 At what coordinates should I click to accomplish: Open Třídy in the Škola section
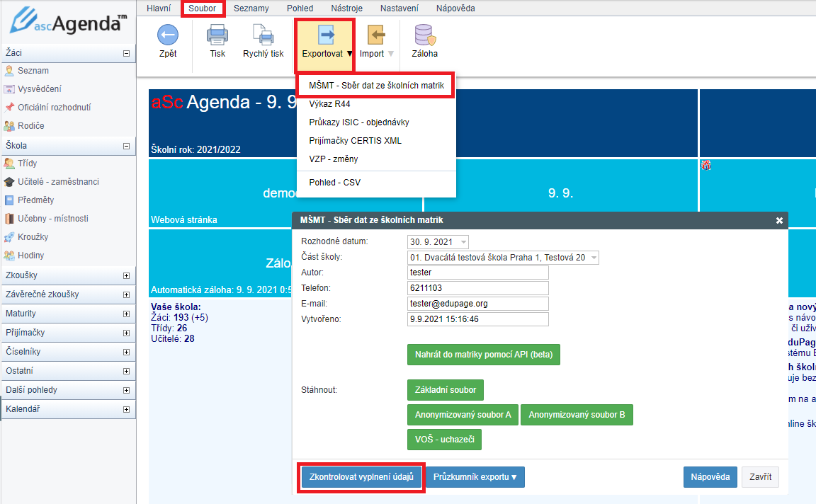[27, 164]
